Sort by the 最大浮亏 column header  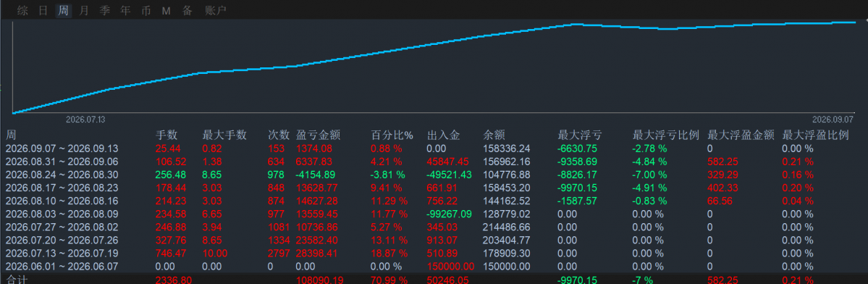[580, 135]
